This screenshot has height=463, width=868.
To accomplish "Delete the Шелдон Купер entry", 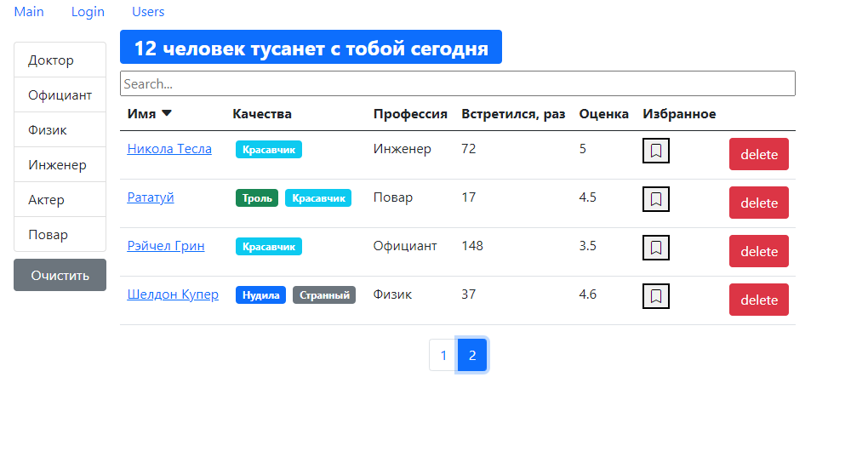I will (x=758, y=300).
